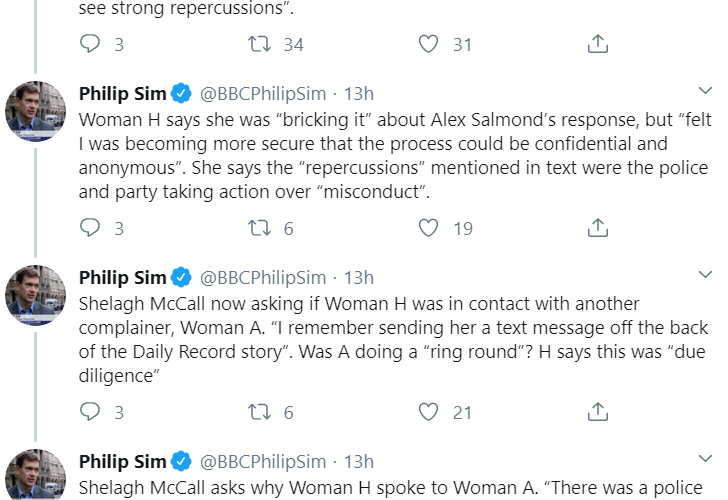Image resolution: width=728 pixels, height=500 pixels.
Task: Reply to the "ring round" tweet
Action: point(90,412)
